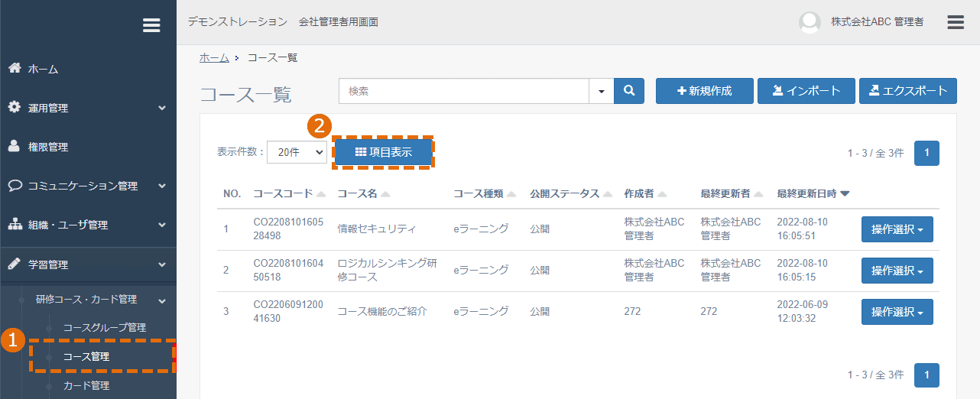Click the person icon beside 権限管理
Screen dimensions: 980x399
click(15, 146)
